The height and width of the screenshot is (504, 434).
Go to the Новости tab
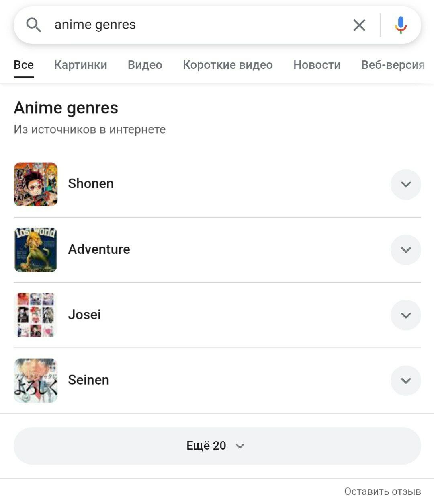tap(317, 65)
